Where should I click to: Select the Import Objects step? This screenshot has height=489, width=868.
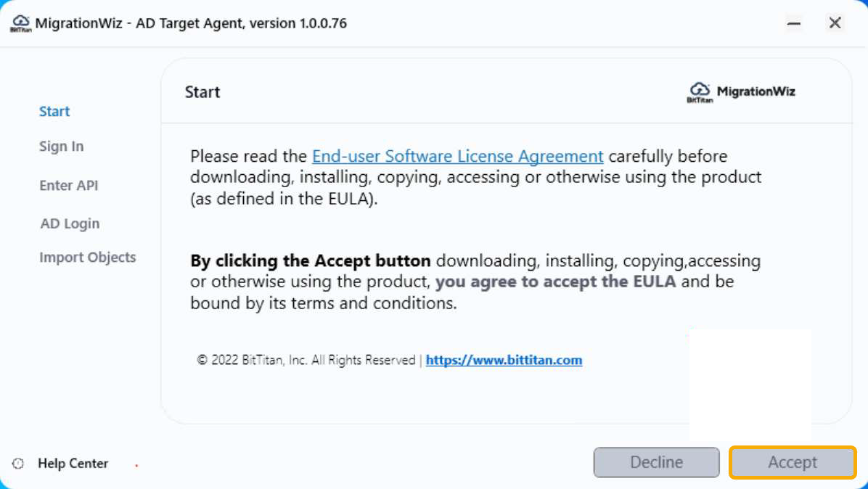88,257
